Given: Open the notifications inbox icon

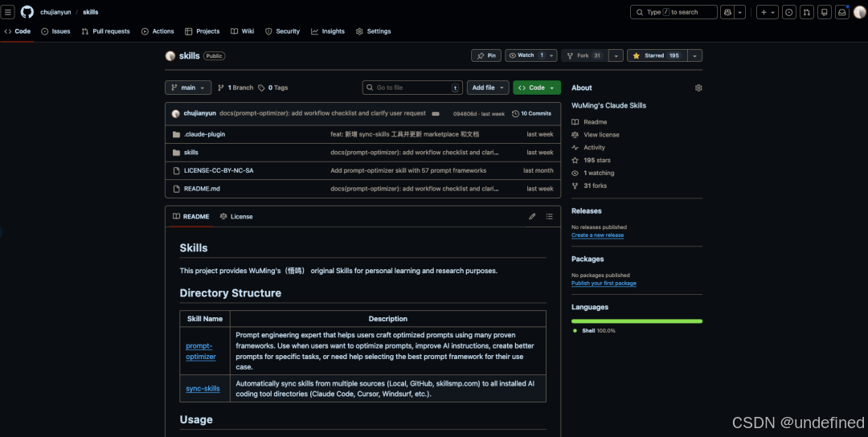Looking at the screenshot, I should (842, 12).
